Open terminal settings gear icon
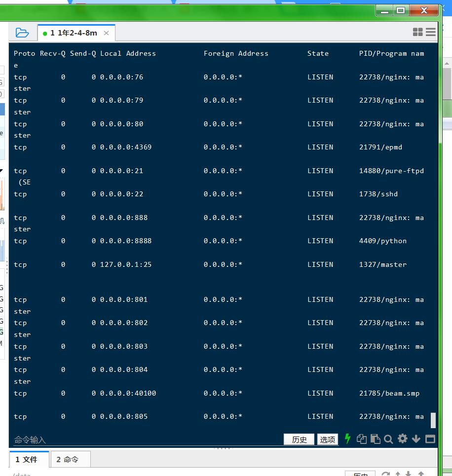 [402, 439]
